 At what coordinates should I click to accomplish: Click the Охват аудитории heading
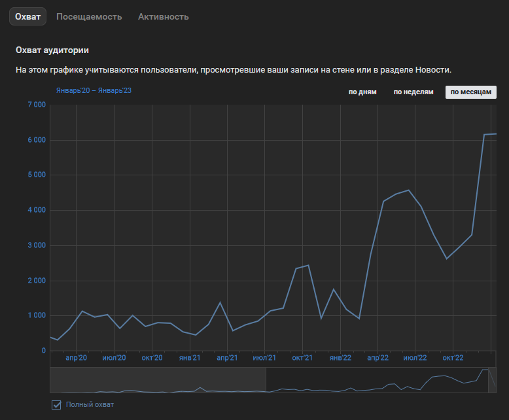tap(52, 50)
